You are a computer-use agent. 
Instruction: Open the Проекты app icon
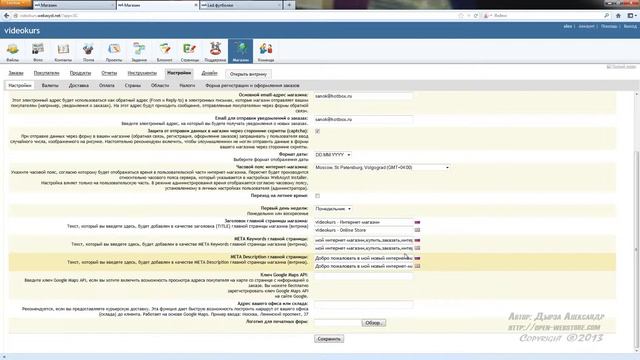point(114,52)
